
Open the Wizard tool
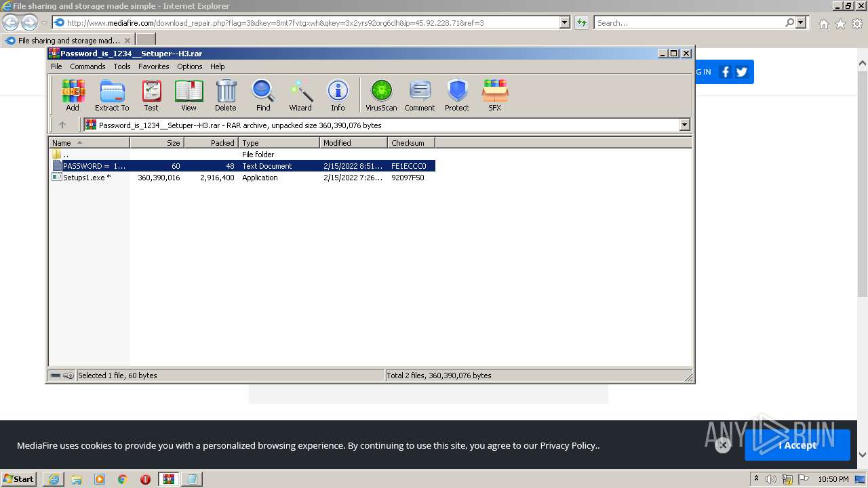pos(300,95)
